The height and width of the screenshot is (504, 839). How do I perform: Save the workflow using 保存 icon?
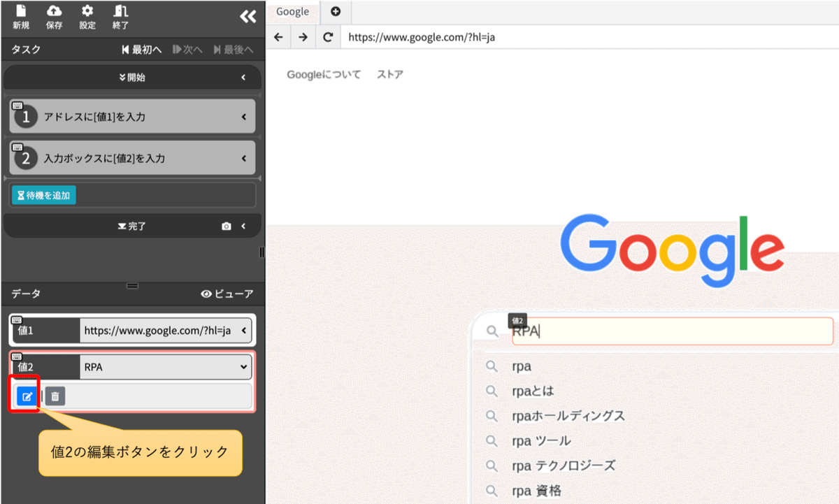tap(54, 15)
